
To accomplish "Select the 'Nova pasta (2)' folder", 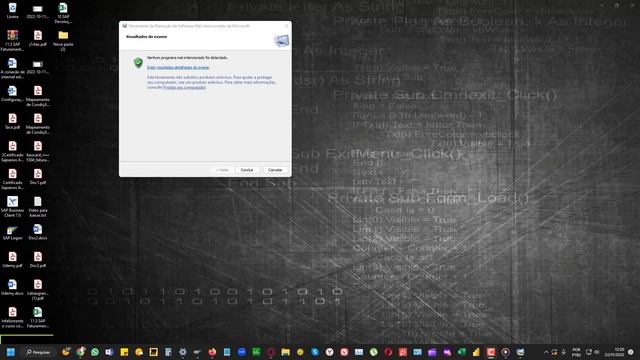I will [63, 41].
